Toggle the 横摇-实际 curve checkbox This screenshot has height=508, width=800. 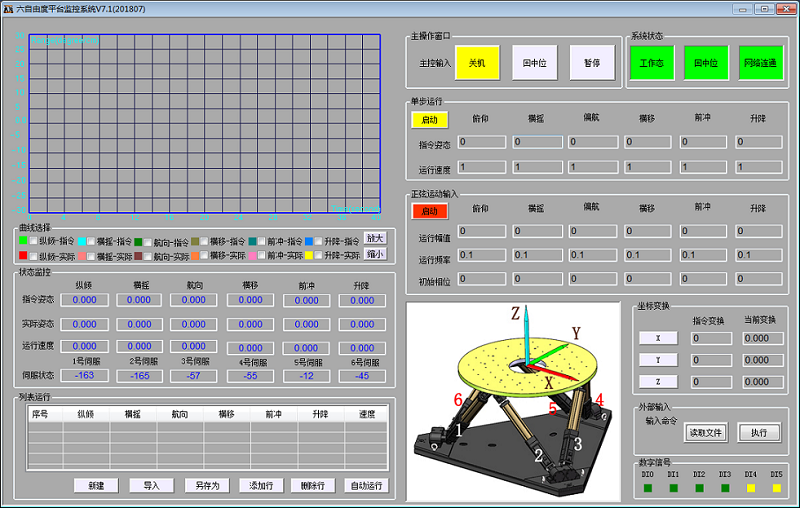pyautogui.click(x=91, y=256)
